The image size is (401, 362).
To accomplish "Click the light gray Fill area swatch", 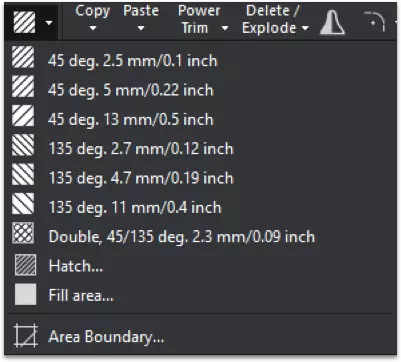I will 25,294.
